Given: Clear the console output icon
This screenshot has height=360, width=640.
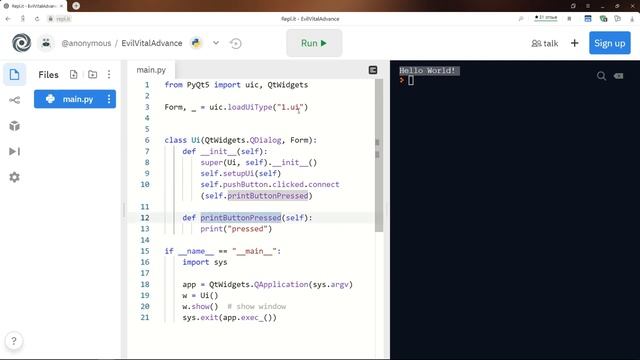Looking at the screenshot, I should point(618,76).
